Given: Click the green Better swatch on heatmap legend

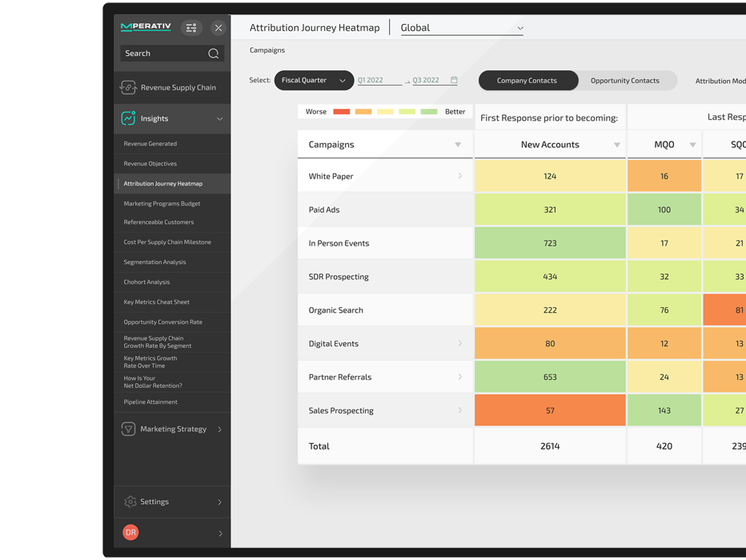Looking at the screenshot, I should [x=431, y=112].
